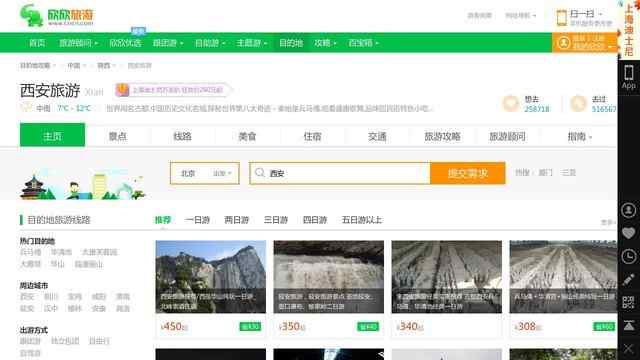Close the right sidebar with the X icon

(x=629, y=349)
